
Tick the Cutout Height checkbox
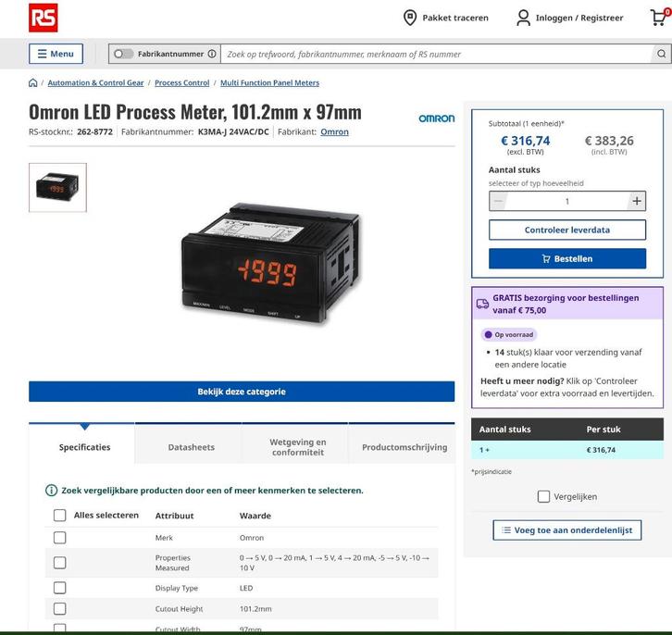pyautogui.click(x=59, y=608)
